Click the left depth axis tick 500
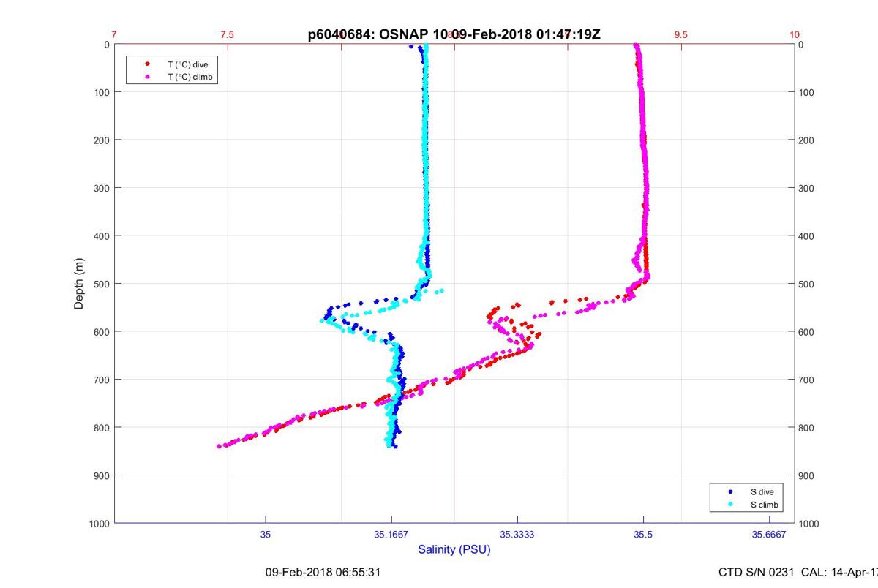878x588 pixels. (x=102, y=284)
